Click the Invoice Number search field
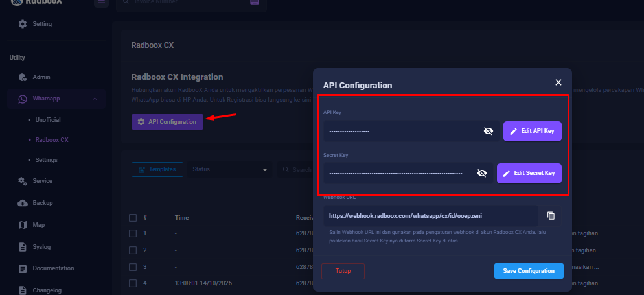The height and width of the screenshot is (295, 644). pos(191,3)
